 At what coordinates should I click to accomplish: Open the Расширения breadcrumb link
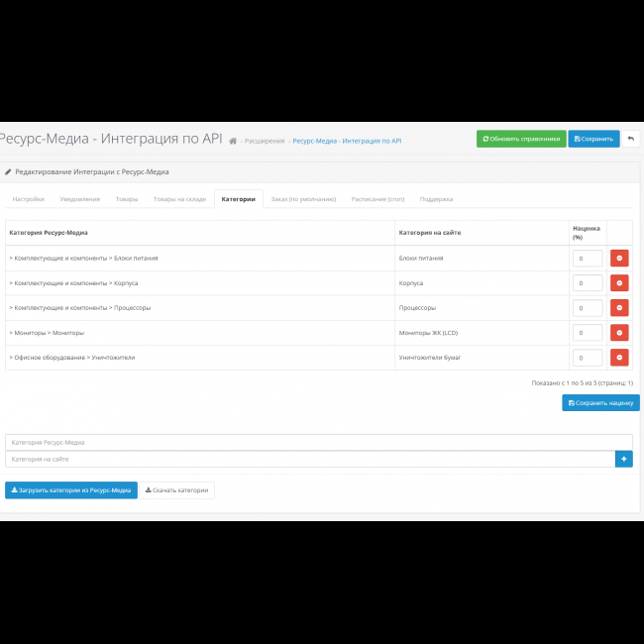tap(265, 141)
